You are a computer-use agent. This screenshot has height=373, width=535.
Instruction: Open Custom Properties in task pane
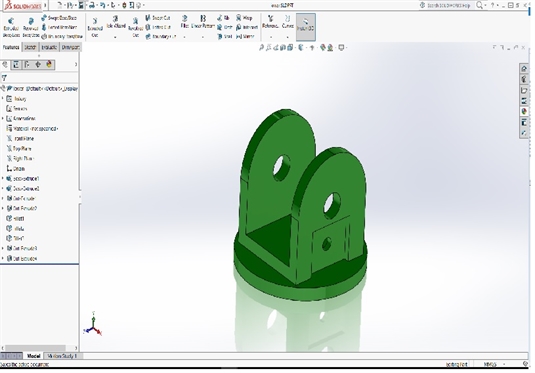click(x=524, y=122)
